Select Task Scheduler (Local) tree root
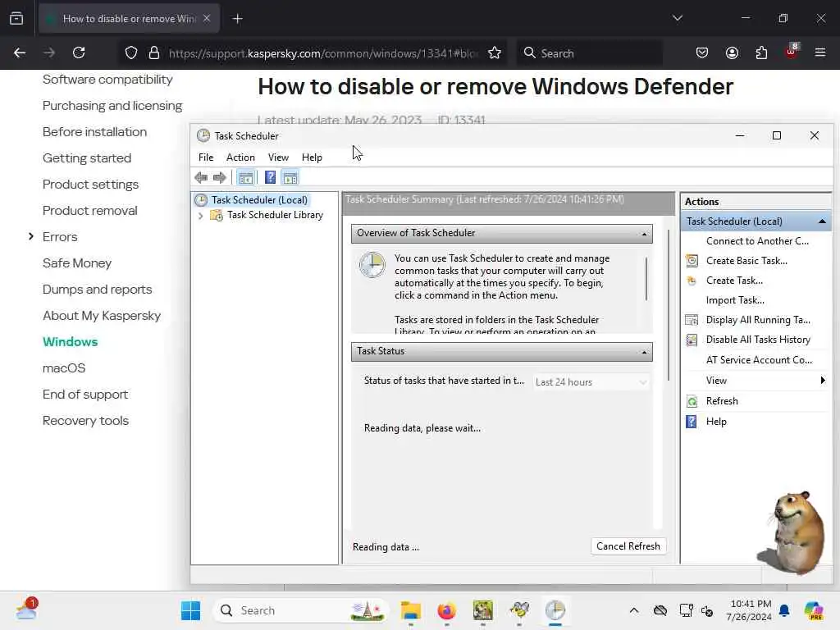The image size is (840, 630). (x=259, y=200)
